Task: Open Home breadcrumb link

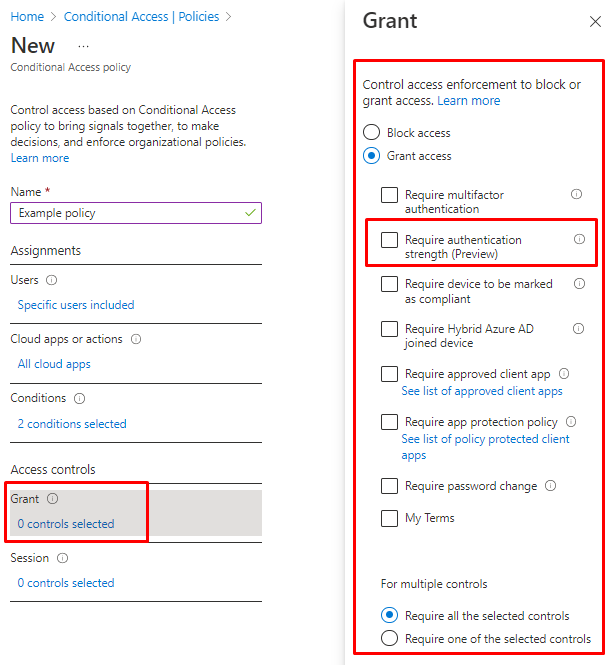Action: coord(27,17)
